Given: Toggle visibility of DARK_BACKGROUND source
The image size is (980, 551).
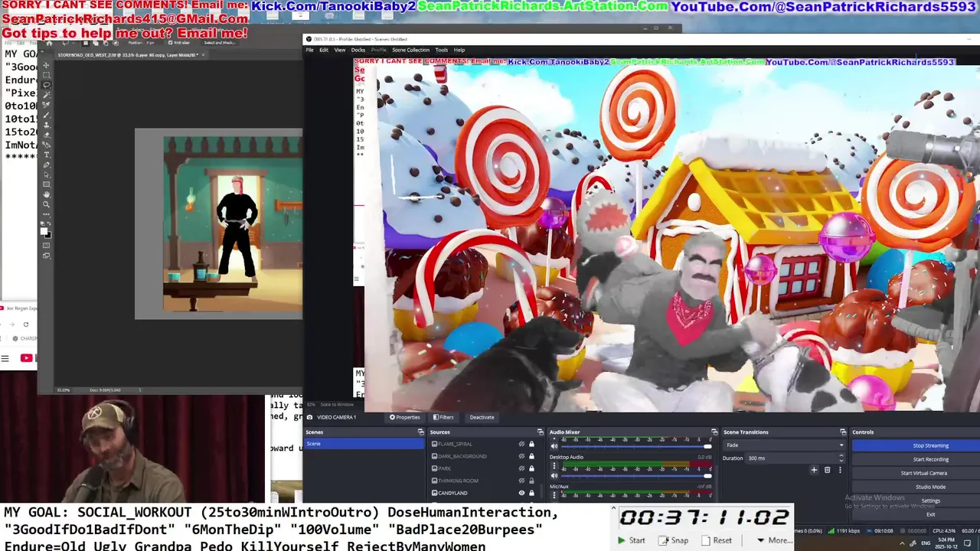Looking at the screenshot, I should point(521,456).
